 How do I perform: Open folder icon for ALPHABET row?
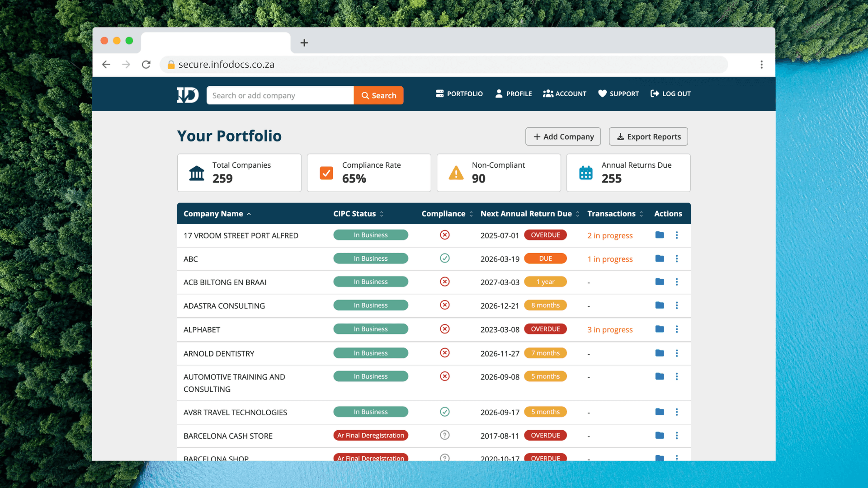(660, 329)
